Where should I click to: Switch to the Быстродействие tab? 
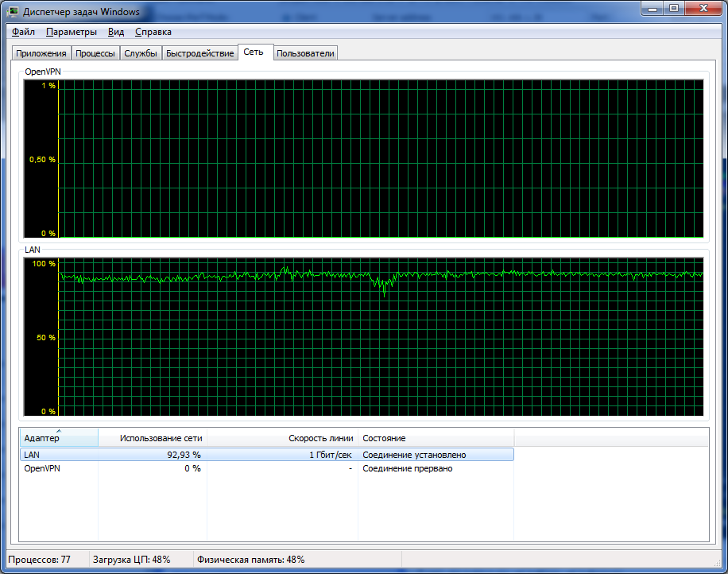tap(199, 53)
